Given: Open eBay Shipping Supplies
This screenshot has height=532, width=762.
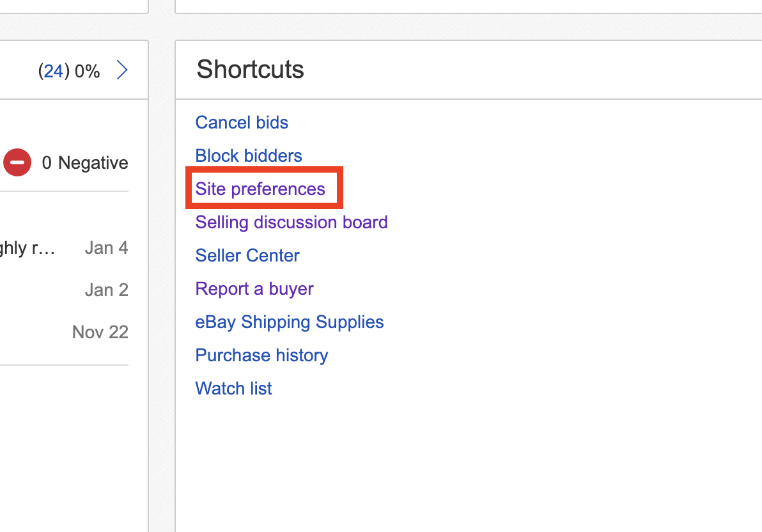Looking at the screenshot, I should pos(290,322).
